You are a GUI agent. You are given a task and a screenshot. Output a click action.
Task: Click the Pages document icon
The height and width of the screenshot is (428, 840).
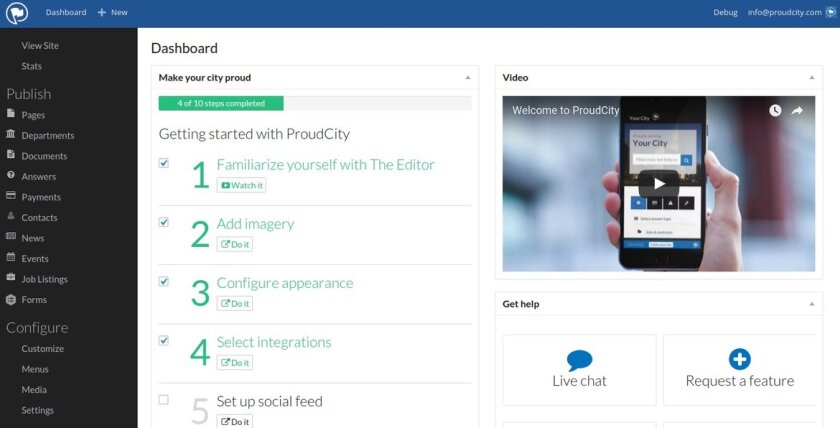[11, 114]
